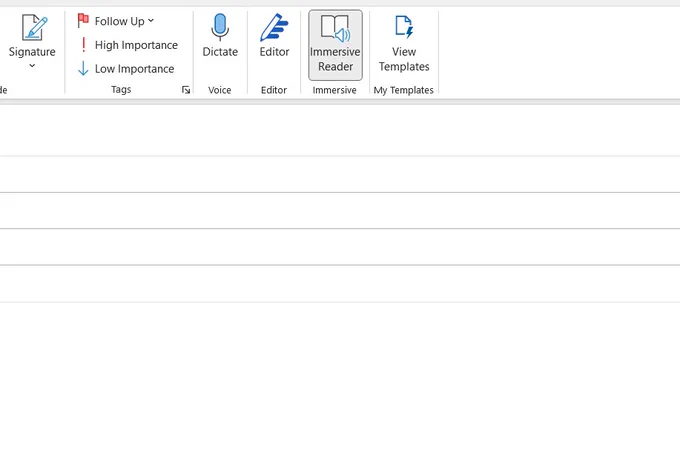Open the Signature menu
Image resolution: width=680 pixels, height=467 pixels.
(x=32, y=42)
